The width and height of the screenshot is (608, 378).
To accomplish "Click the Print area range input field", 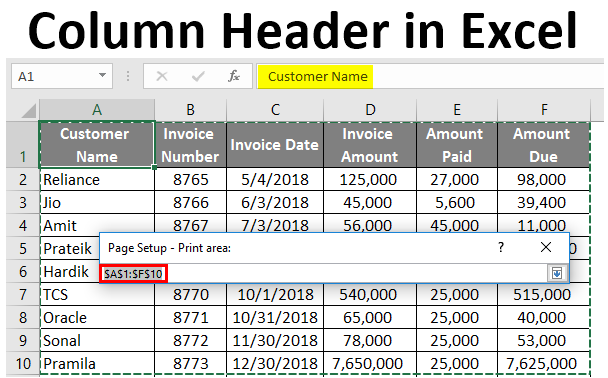I will click(324, 273).
